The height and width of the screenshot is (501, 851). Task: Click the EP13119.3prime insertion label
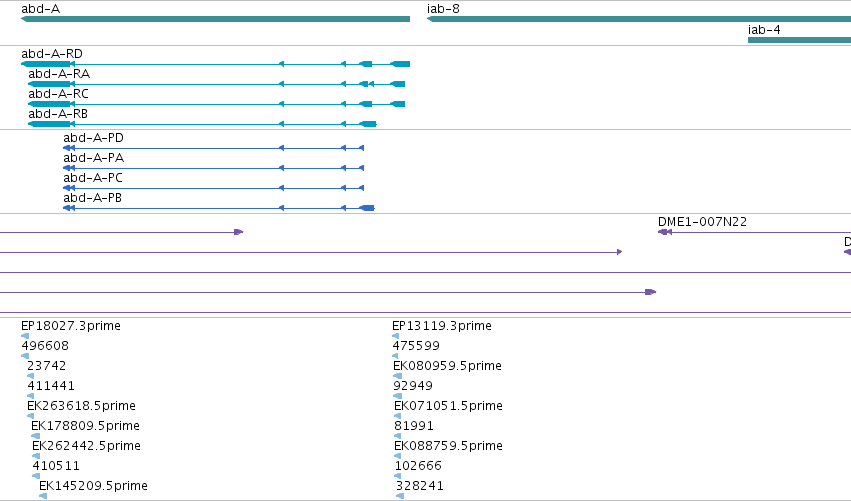(442, 326)
